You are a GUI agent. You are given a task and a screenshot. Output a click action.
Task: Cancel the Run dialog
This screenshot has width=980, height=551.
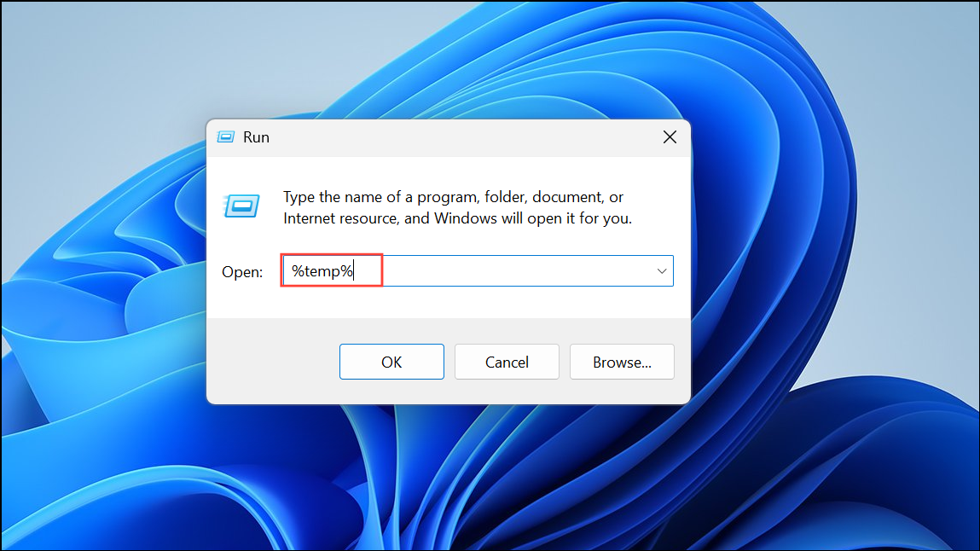tap(507, 362)
